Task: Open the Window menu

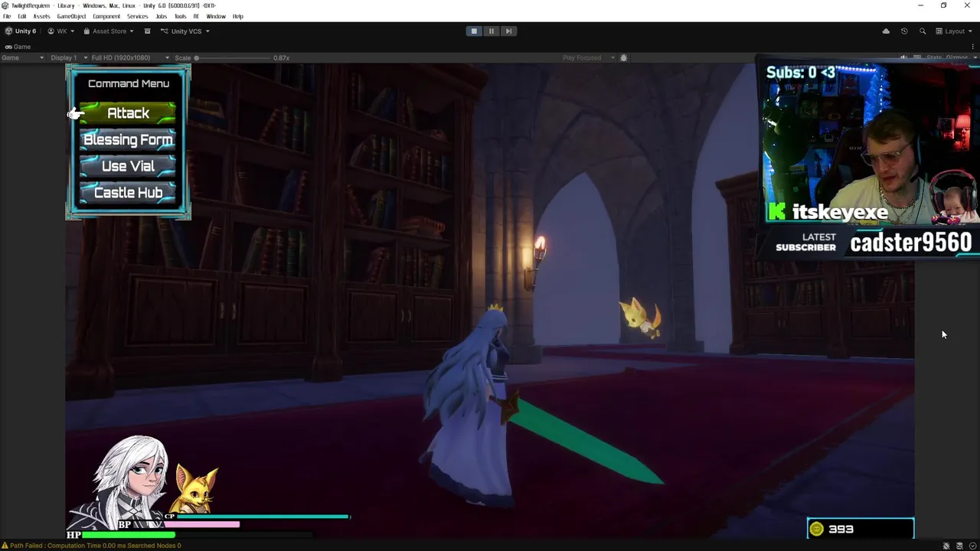Action: (216, 16)
